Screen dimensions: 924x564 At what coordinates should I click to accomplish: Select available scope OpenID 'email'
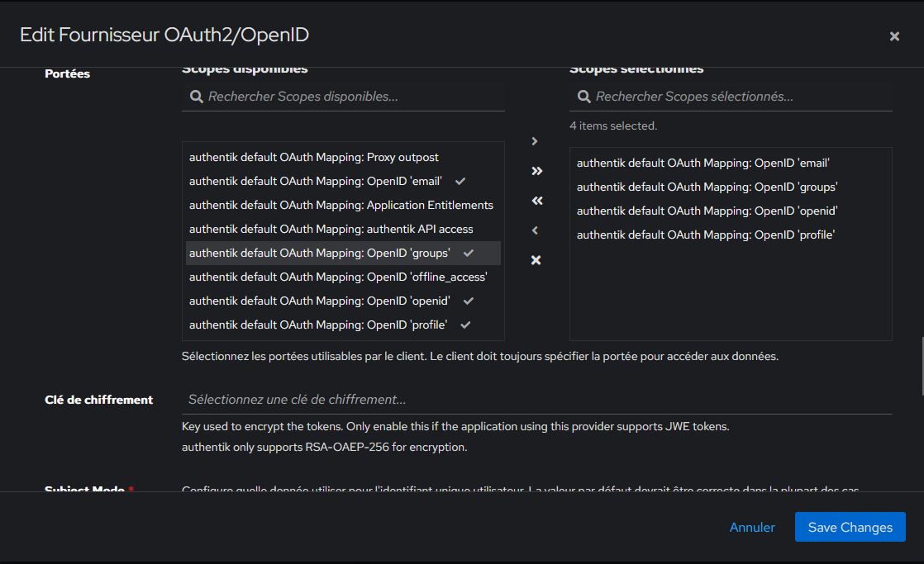pos(344,182)
